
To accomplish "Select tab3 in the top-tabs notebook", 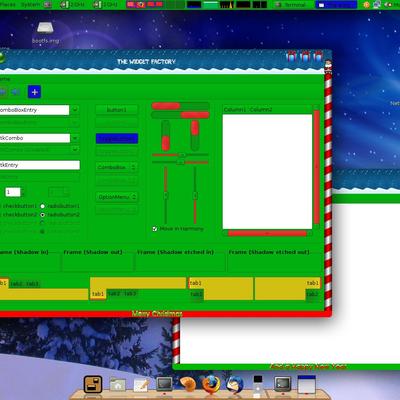I will 33,284.
